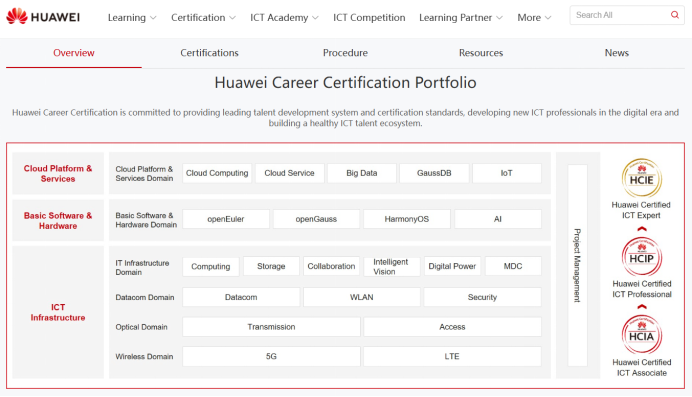The width and height of the screenshot is (692, 397).
Task: Open openEuler certification
Action: [226, 219]
